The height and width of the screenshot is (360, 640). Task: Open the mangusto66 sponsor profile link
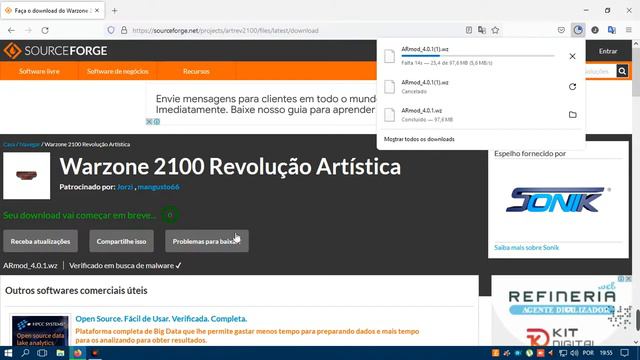pos(158,187)
